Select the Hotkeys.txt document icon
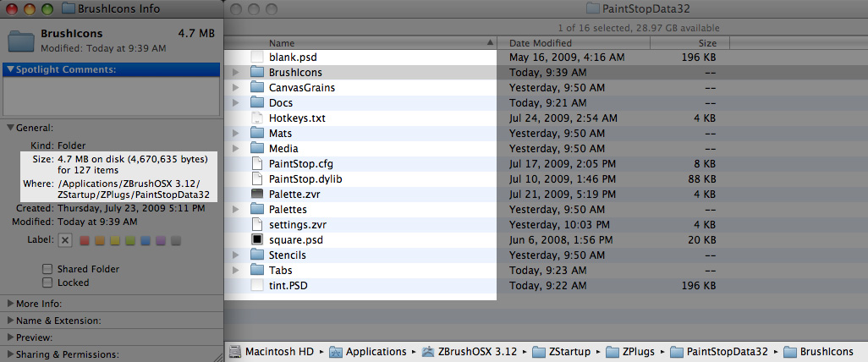The height and width of the screenshot is (362, 868). coord(257,118)
